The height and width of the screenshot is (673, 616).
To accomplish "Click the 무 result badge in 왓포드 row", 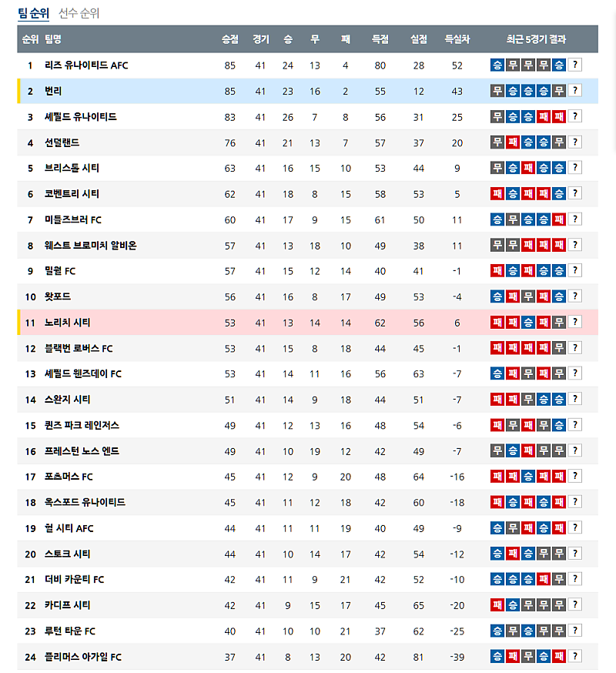I will click(x=528, y=296).
